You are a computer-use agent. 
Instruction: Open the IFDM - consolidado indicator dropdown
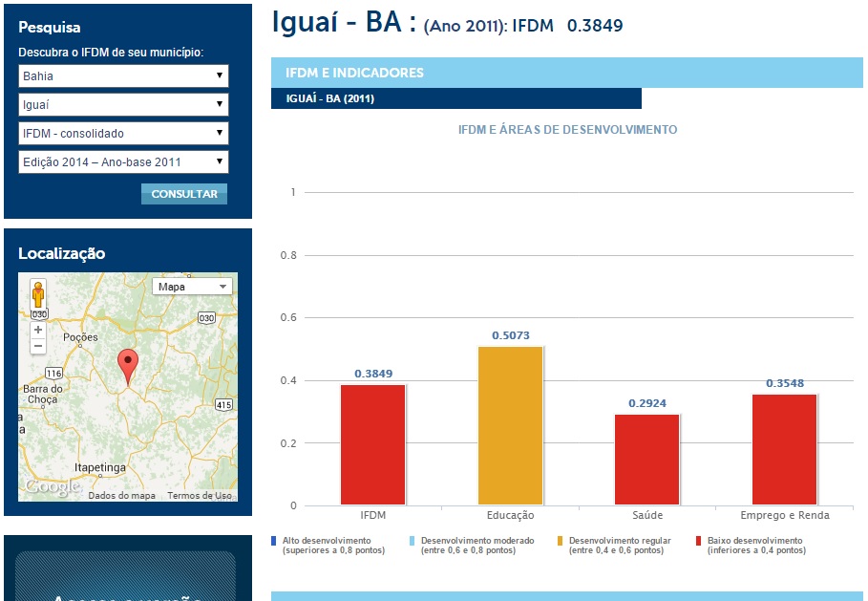123,134
